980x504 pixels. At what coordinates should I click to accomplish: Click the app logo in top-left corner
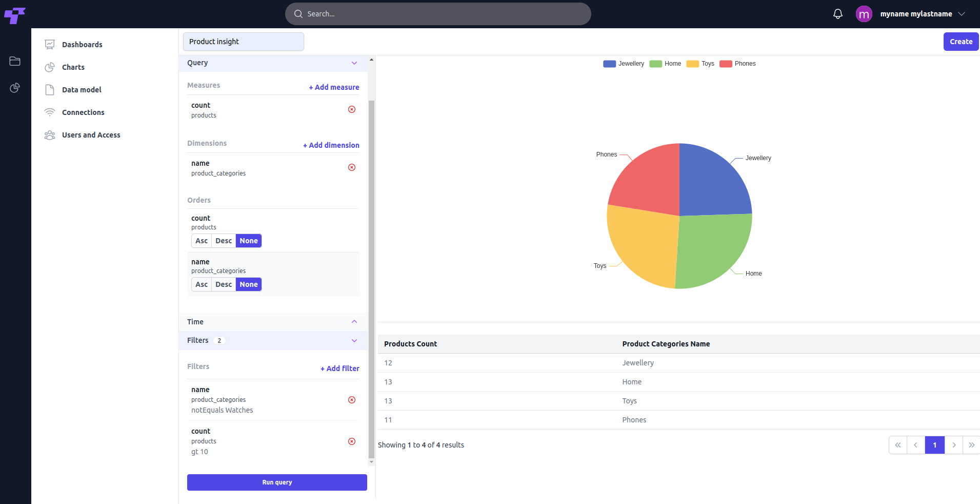tap(15, 15)
